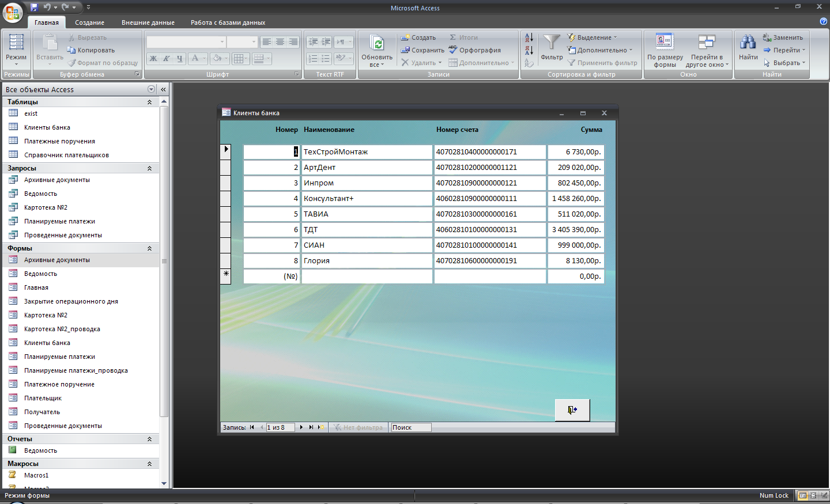The width and height of the screenshot is (830, 504).
Task: Open the Выделение filter dropdown
Action: click(x=593, y=37)
